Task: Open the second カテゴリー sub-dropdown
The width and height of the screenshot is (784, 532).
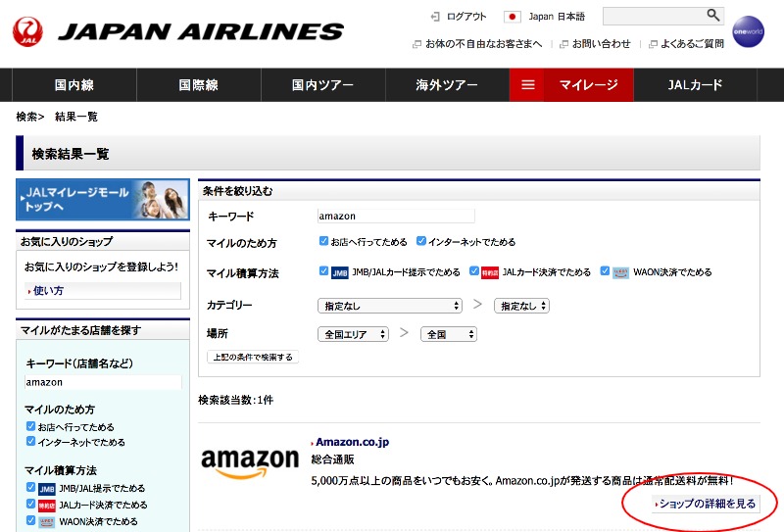Action: tap(521, 306)
